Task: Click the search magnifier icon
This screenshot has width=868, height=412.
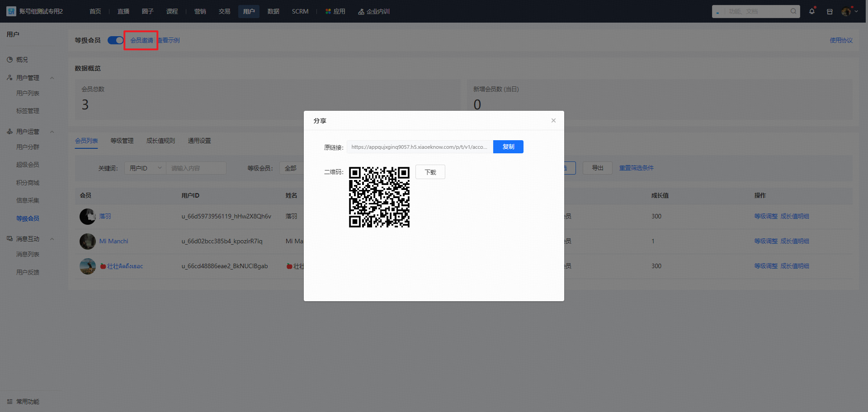Action: click(793, 11)
